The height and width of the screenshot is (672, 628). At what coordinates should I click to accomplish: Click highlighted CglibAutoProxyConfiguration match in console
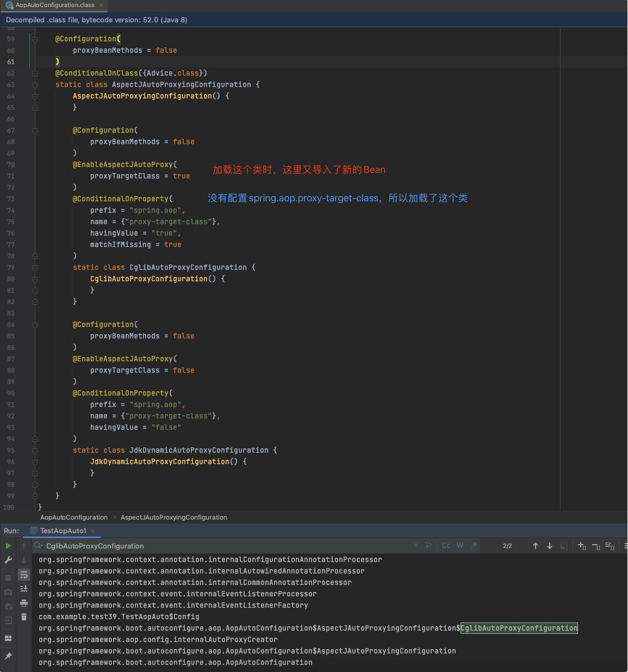point(519,628)
